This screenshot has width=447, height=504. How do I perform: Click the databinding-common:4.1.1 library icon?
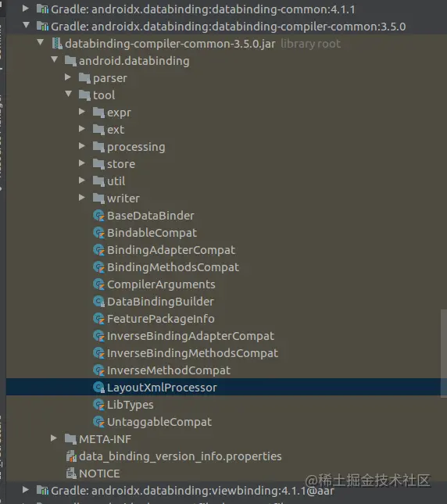coord(42,9)
